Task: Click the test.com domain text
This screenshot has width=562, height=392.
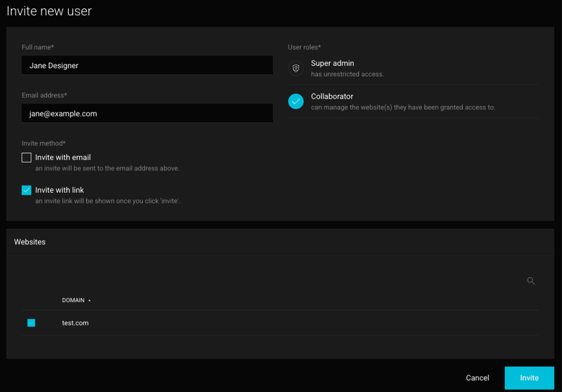Action: point(75,323)
